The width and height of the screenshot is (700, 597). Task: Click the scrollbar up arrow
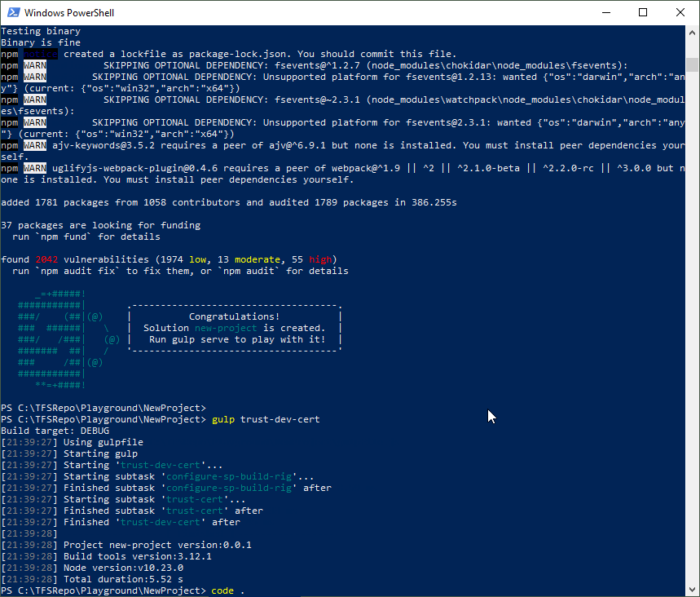pos(692,32)
